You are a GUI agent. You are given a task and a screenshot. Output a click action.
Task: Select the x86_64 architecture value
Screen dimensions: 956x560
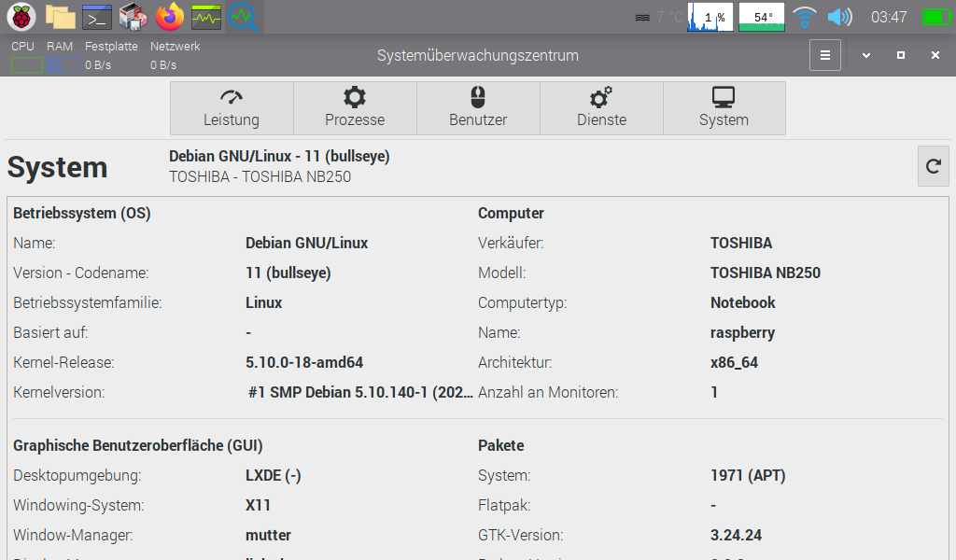734,362
